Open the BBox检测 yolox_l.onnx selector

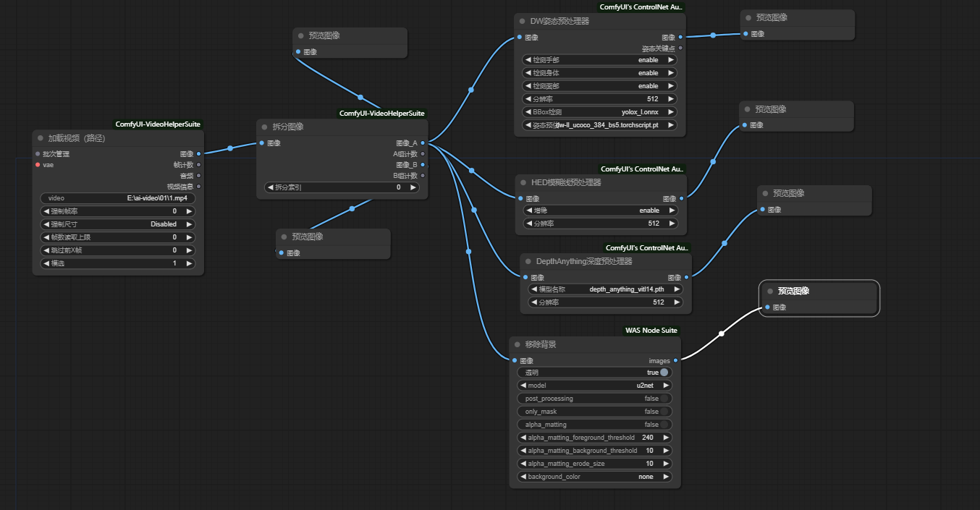pyautogui.click(x=599, y=112)
